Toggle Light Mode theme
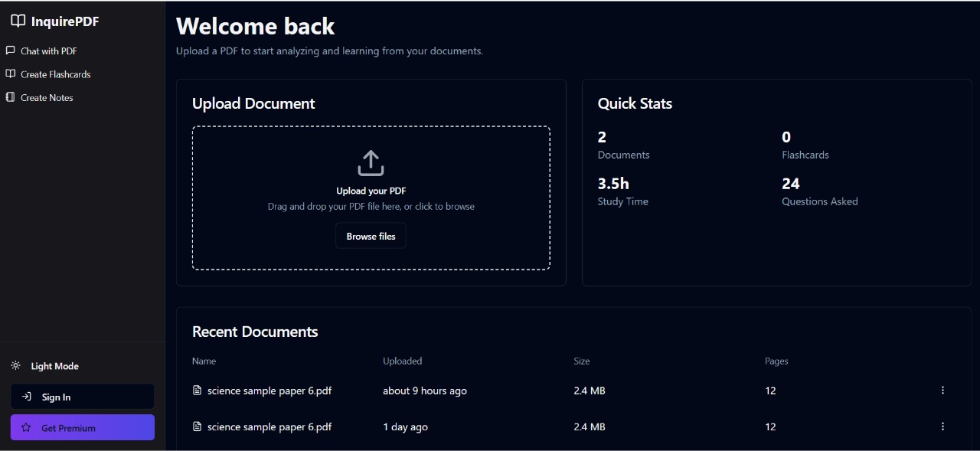980x451 pixels. point(54,366)
